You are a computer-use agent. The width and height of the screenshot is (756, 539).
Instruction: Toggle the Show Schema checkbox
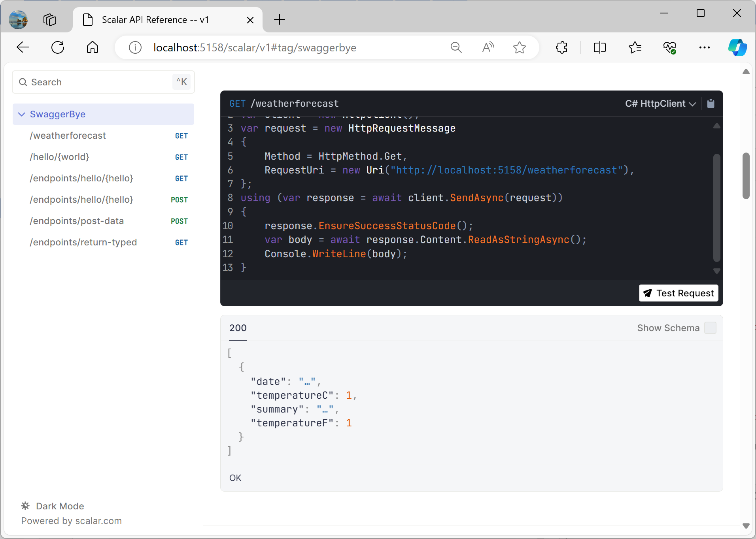point(710,328)
